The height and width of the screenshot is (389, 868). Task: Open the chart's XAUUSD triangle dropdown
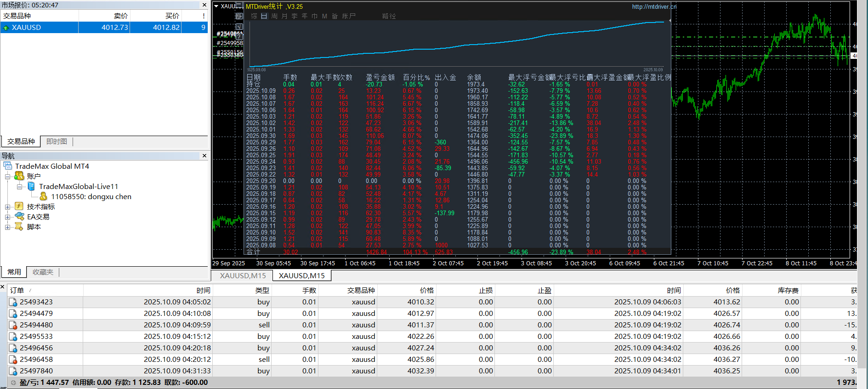pos(216,6)
